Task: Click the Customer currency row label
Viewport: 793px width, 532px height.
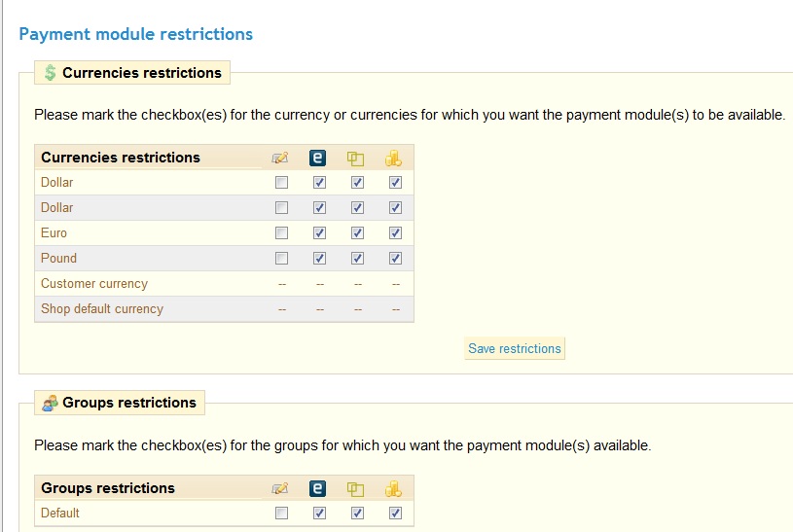Action: (94, 284)
